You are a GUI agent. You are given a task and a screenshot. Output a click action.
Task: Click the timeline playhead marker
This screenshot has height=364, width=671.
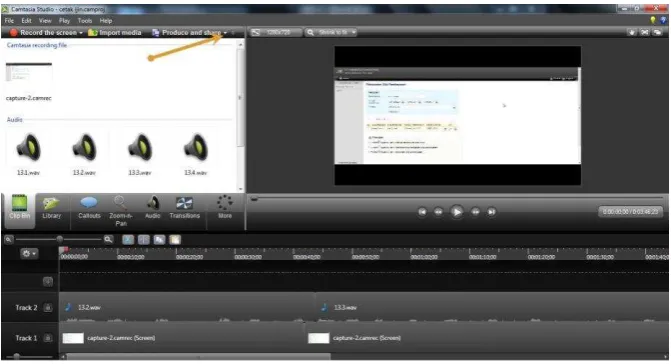coord(64,249)
